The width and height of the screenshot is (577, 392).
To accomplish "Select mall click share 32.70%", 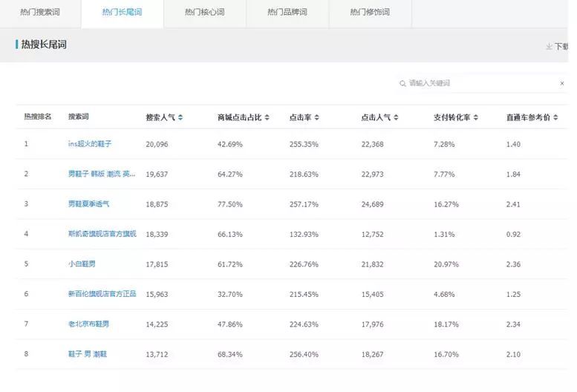I will pyautogui.click(x=230, y=294).
